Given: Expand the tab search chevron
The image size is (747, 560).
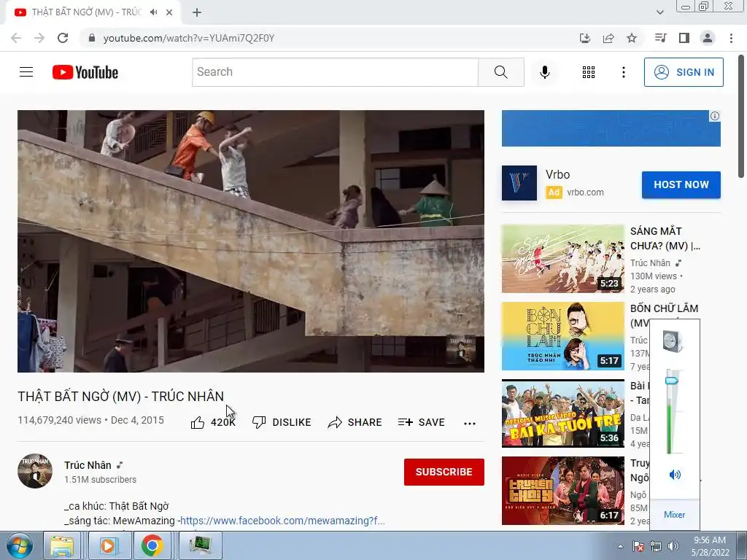Looking at the screenshot, I should 659,12.
